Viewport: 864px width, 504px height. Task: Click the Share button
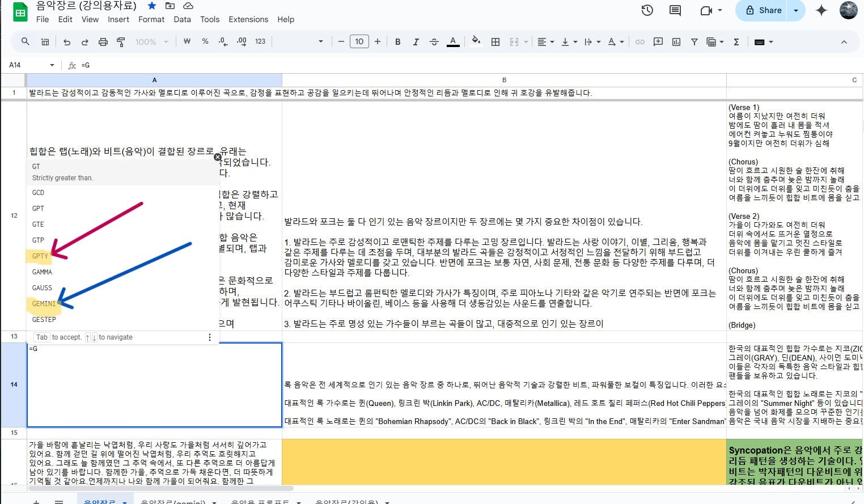(x=763, y=10)
